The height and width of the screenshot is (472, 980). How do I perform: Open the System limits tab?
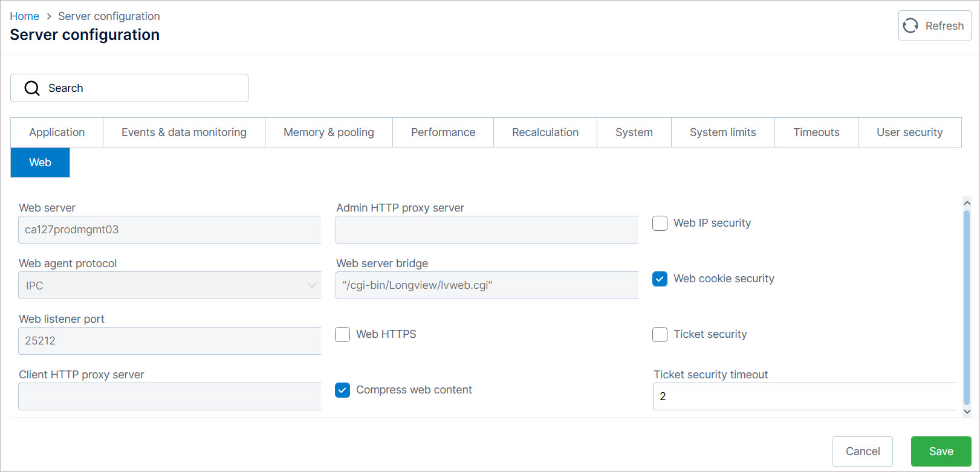pos(723,132)
